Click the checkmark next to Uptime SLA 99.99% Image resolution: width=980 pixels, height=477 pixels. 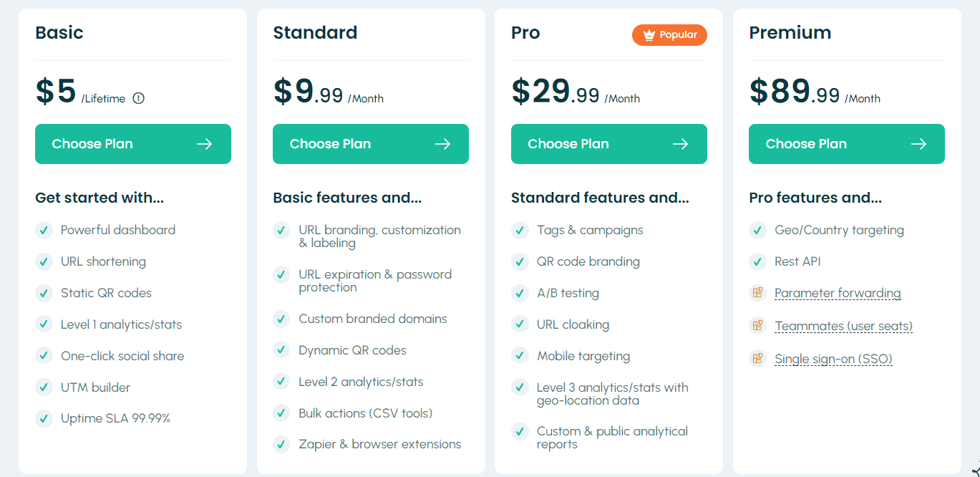(44, 418)
